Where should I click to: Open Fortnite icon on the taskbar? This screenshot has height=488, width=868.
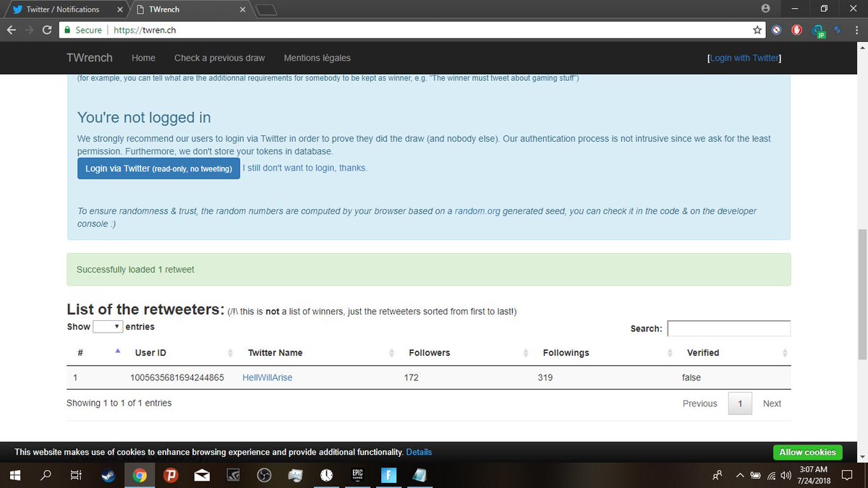388,475
